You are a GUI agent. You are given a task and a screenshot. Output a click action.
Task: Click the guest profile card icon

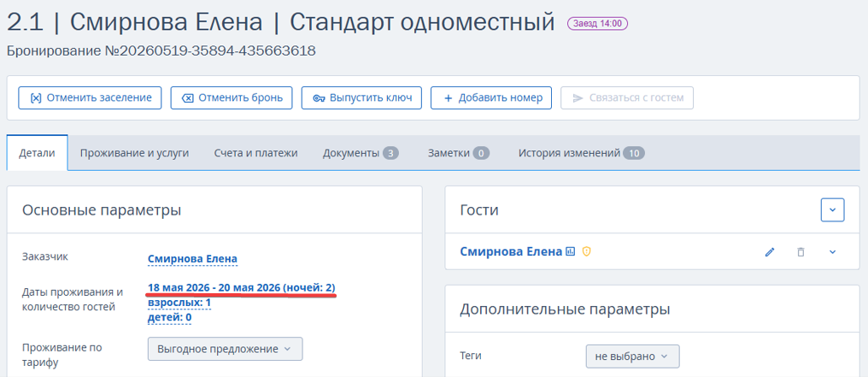click(571, 252)
